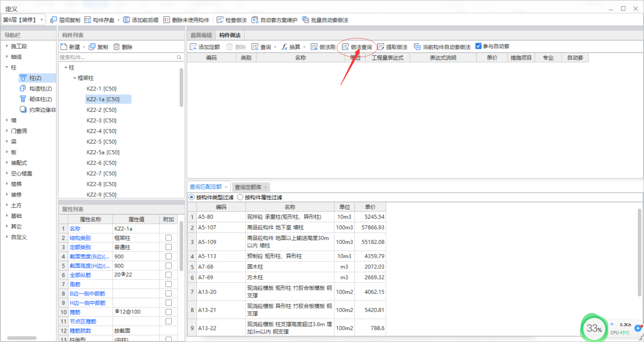Click 新建 in the component list
This screenshot has height=342, width=644.
pos(70,47)
